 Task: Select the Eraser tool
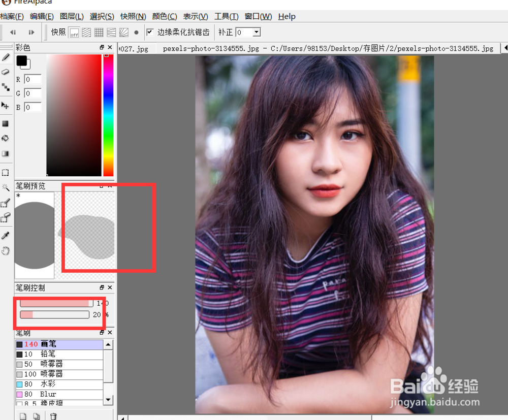click(6, 72)
